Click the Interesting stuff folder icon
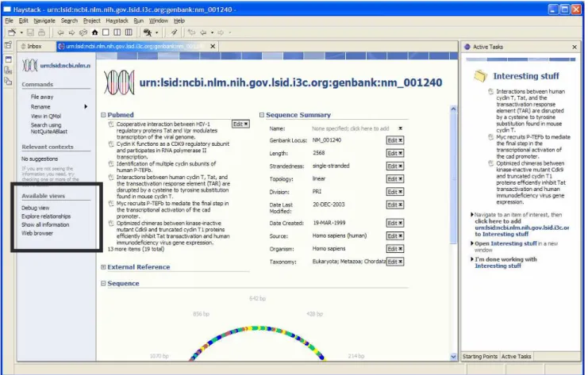Screen dimensions: 588x375 click(x=480, y=76)
